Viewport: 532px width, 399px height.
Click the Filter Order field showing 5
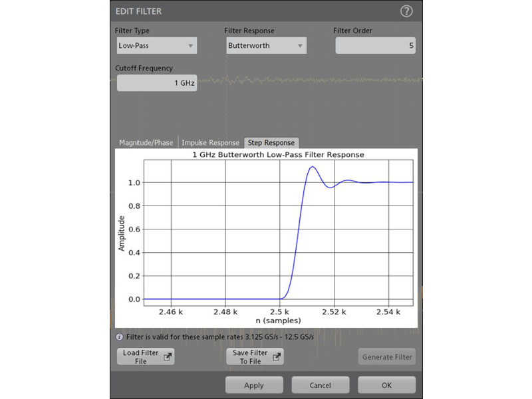(x=375, y=46)
